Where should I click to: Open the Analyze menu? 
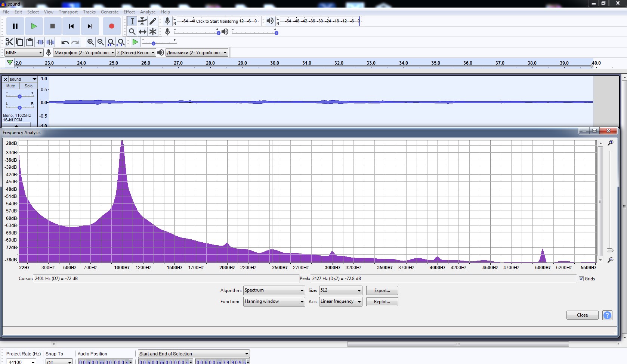(x=148, y=12)
